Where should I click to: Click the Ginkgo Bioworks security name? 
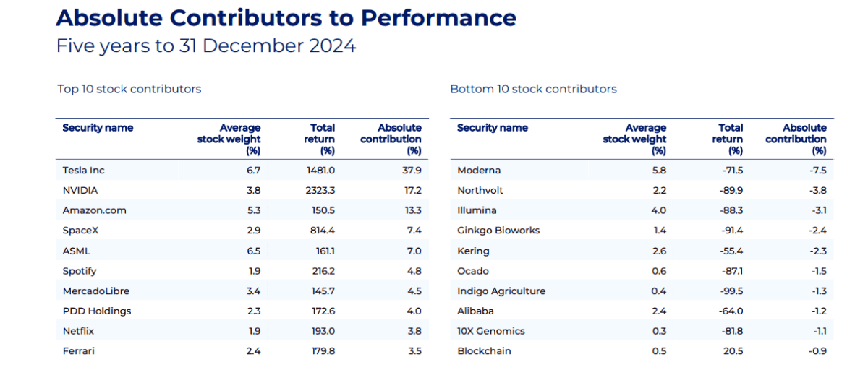(x=498, y=231)
